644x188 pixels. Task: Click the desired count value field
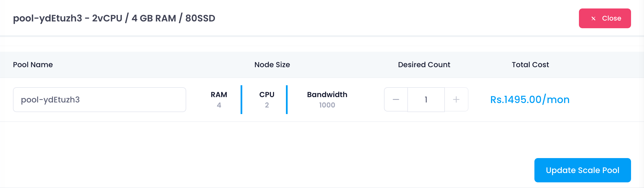coord(426,99)
